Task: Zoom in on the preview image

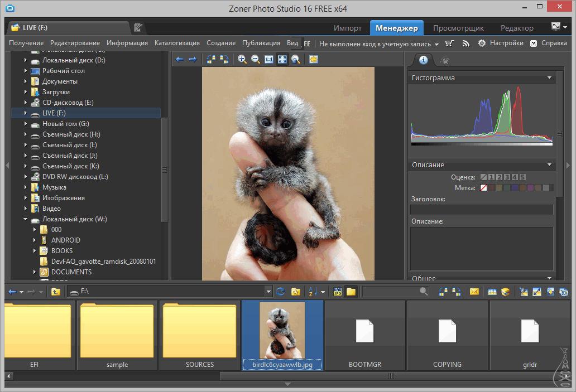Action: [242, 60]
